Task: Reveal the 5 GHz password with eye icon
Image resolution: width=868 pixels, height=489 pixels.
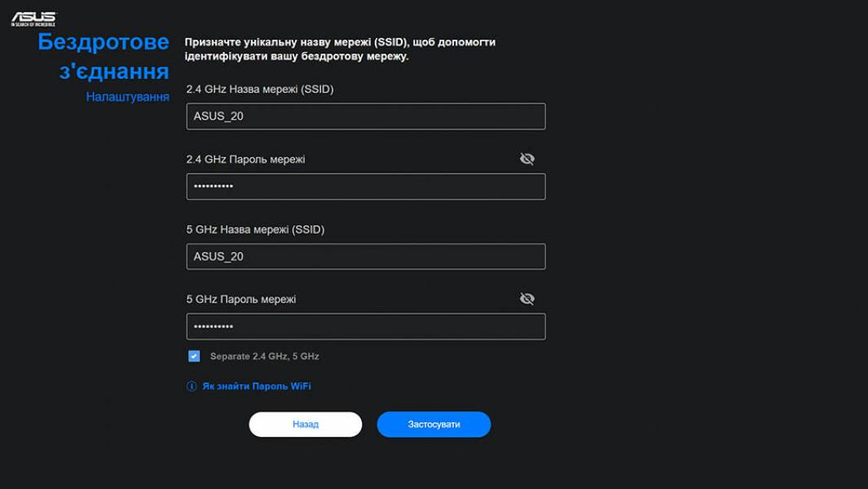Action: pyautogui.click(x=527, y=299)
